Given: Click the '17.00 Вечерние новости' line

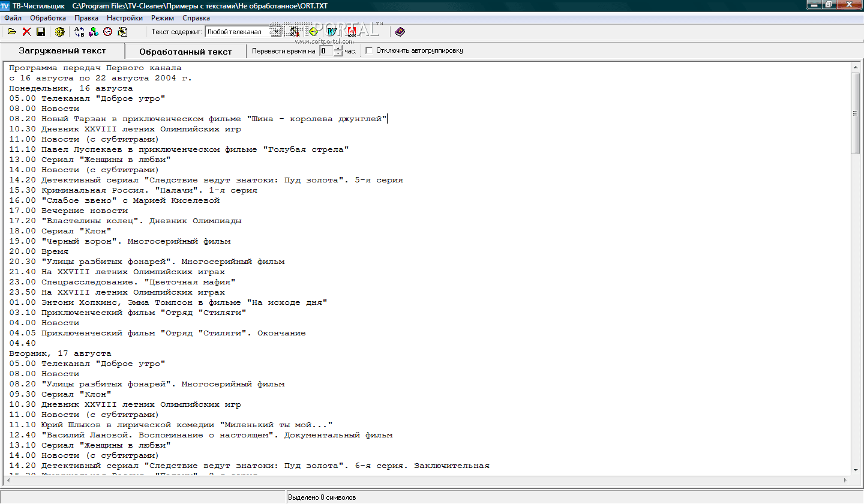Looking at the screenshot, I should tap(68, 211).
